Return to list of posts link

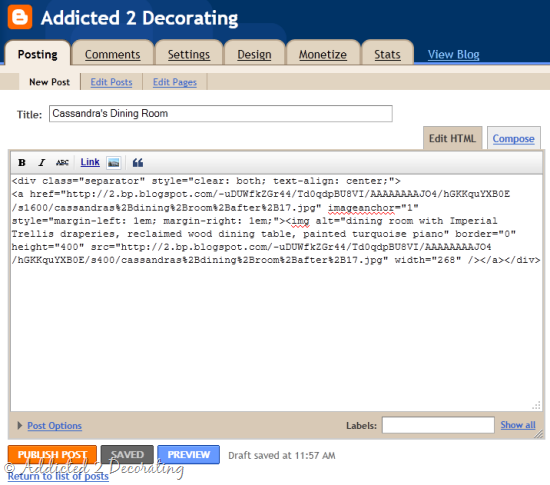point(58,476)
